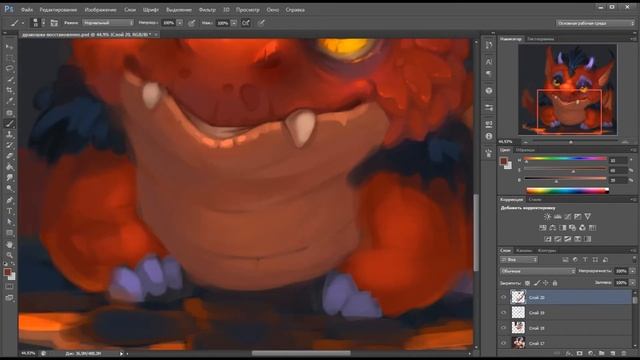Screen dimensions: 640x360
Task: Add a Curves adjustment
Action: [568, 217]
